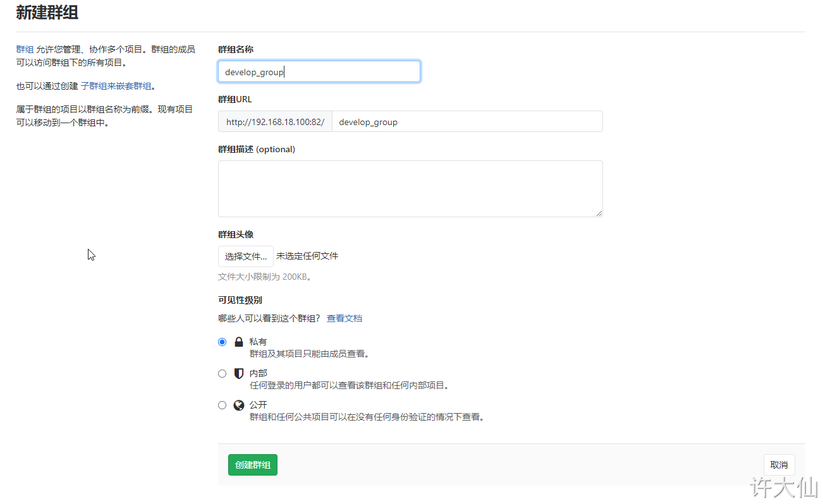Click the 群组名称 label
The image size is (823, 504).
point(236,49)
